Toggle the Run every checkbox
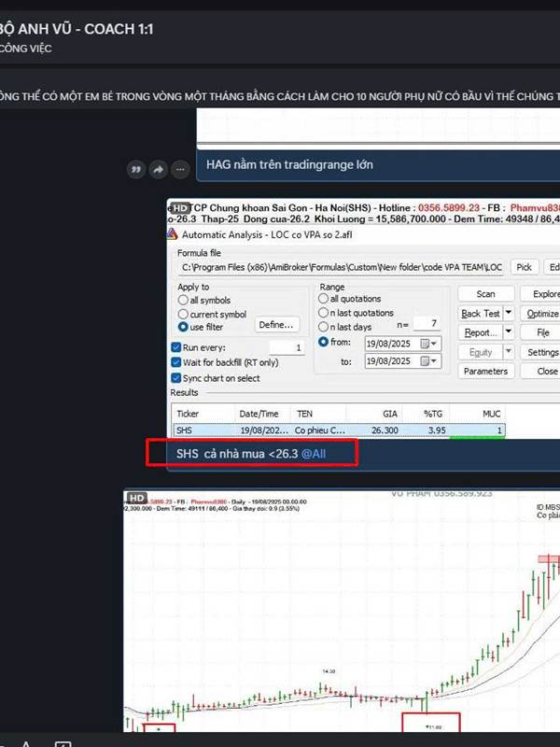Screen dimensions: 560x747 176,347
